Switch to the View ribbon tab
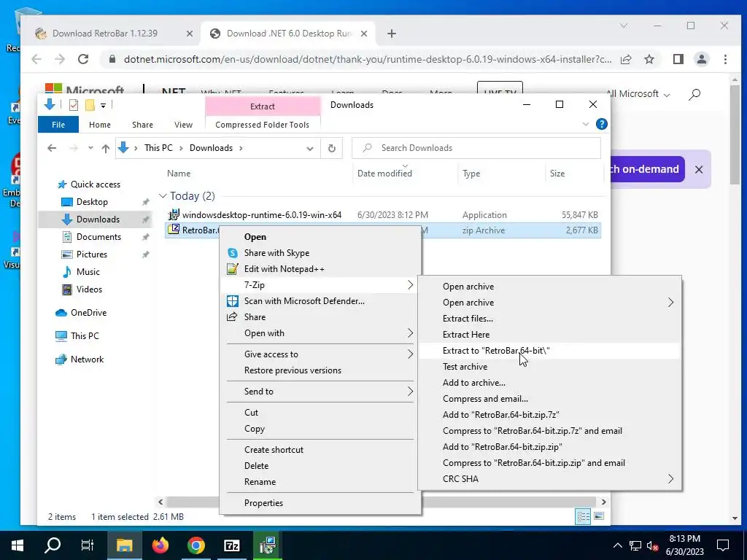Screen dimensions: 747x560 [x=183, y=125]
